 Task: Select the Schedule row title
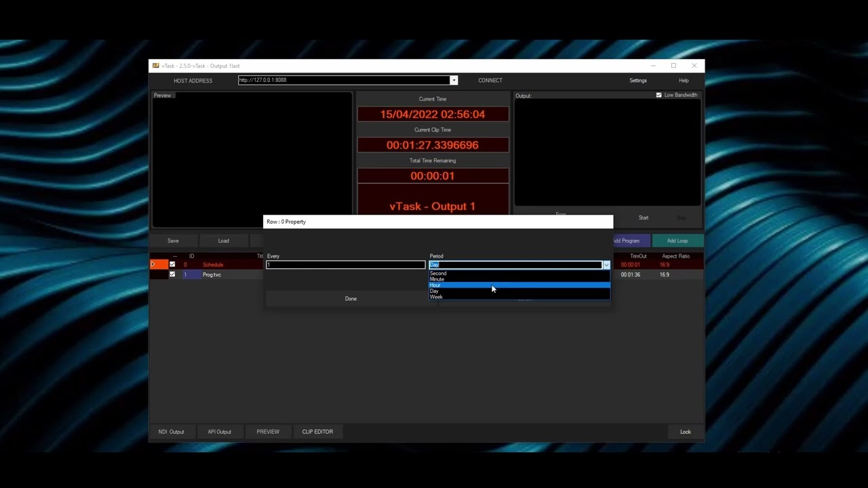click(x=213, y=264)
